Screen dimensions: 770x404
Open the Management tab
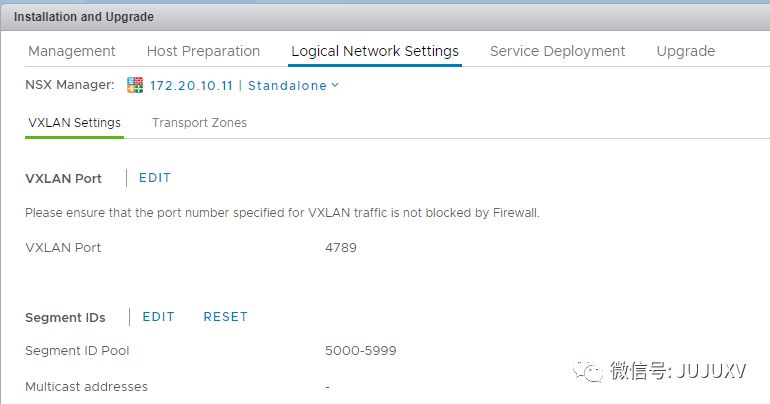(x=72, y=51)
